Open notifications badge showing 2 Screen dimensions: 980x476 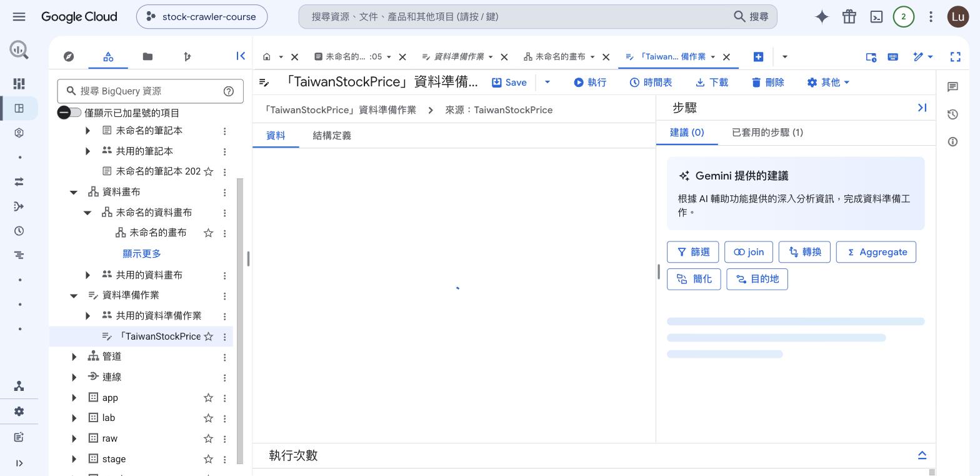(903, 17)
